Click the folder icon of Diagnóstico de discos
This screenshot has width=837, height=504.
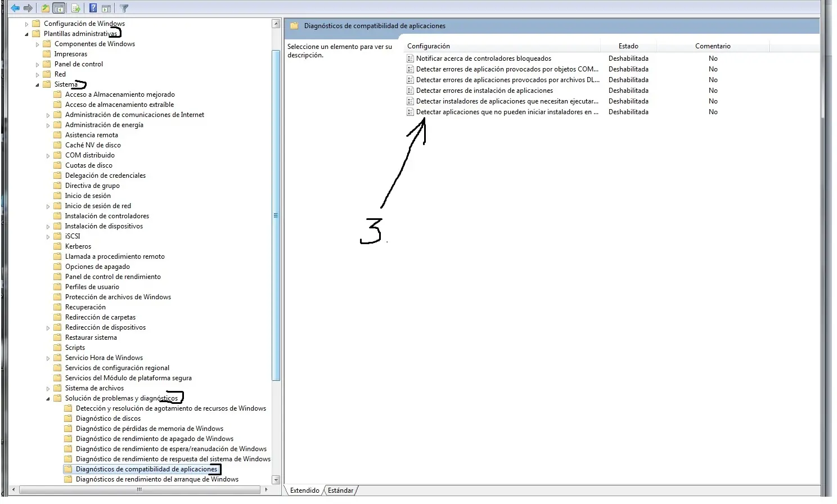click(x=68, y=418)
